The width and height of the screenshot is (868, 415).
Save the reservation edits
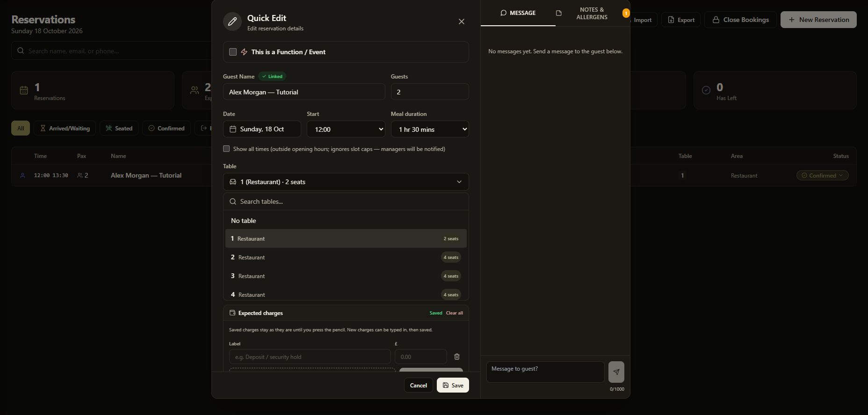tap(453, 385)
